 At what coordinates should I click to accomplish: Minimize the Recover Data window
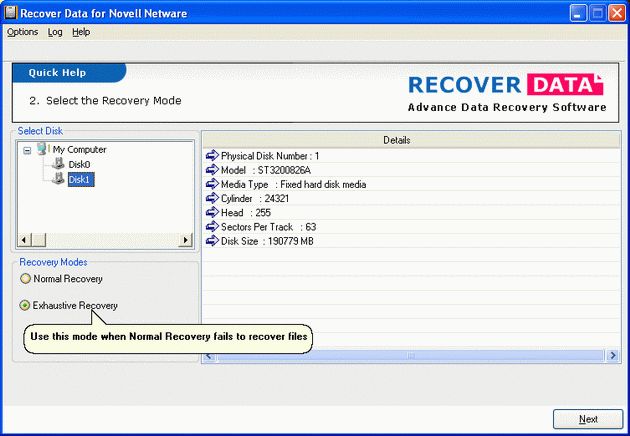[x=578, y=13]
